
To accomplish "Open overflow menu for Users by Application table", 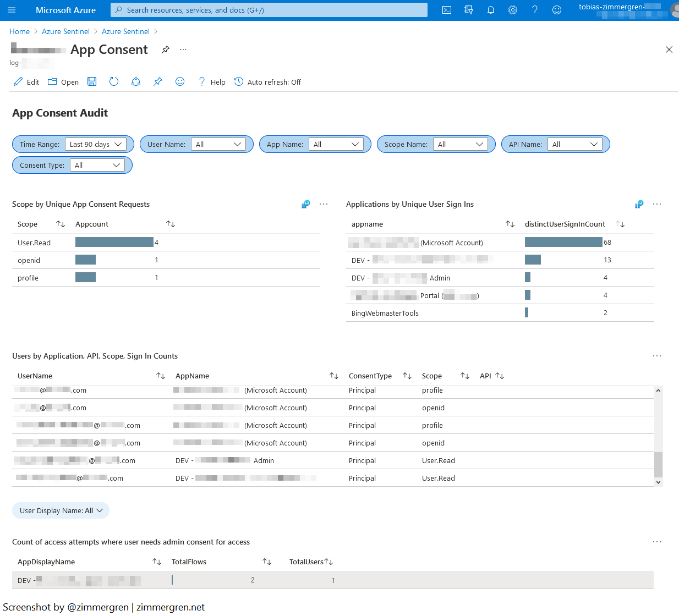I will click(657, 356).
